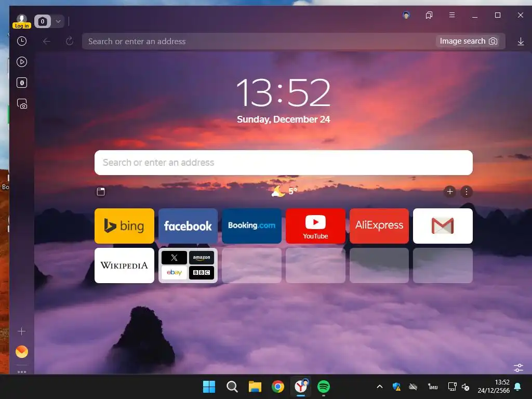Focus the top address bar
The image size is (532, 399).
[258, 42]
